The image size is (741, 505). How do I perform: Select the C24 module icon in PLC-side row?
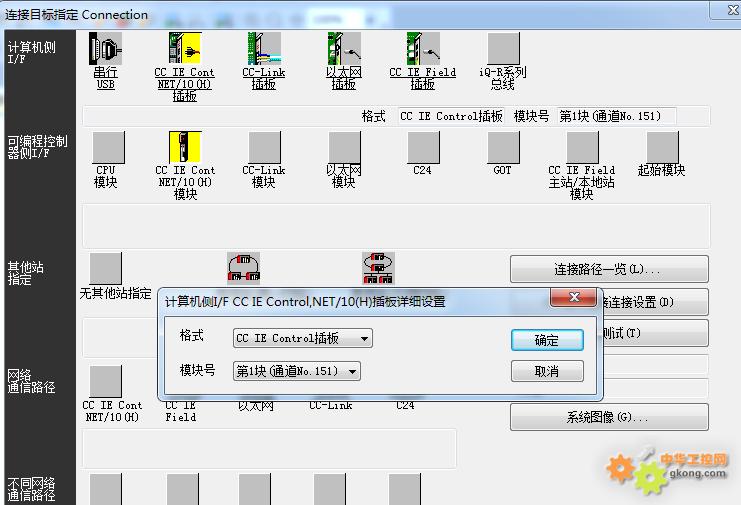coord(423,147)
